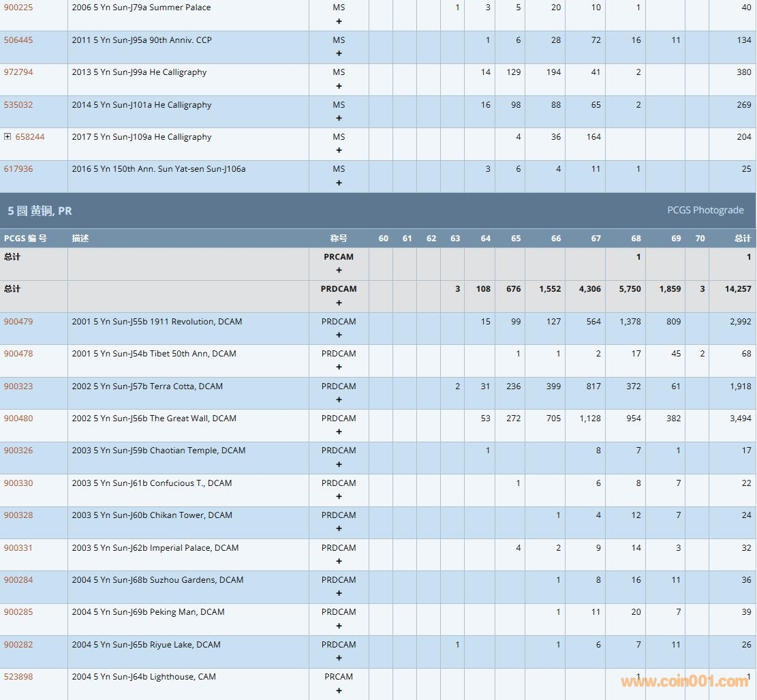Viewport: 757px width, 700px height.
Task: Click plus icon under 2001 Tibet 50th Ann
Action: coord(339,367)
